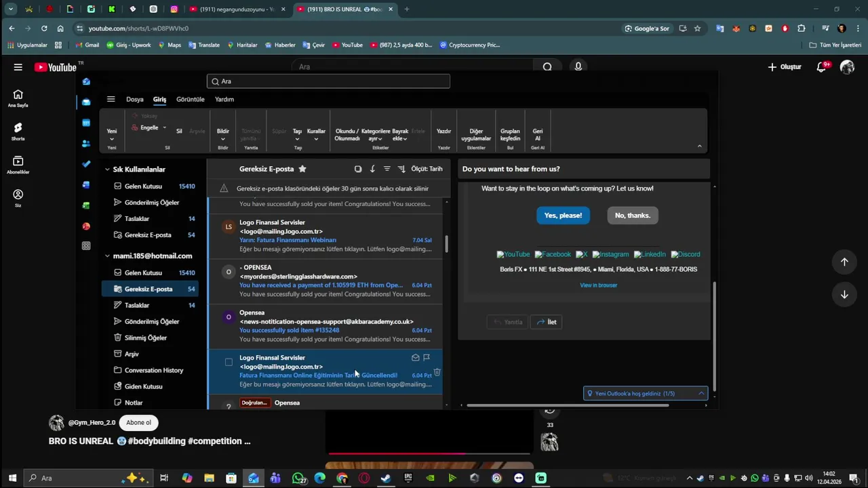Click the Outlook Ara search field
Image resolution: width=868 pixels, height=488 pixels.
pos(328,81)
